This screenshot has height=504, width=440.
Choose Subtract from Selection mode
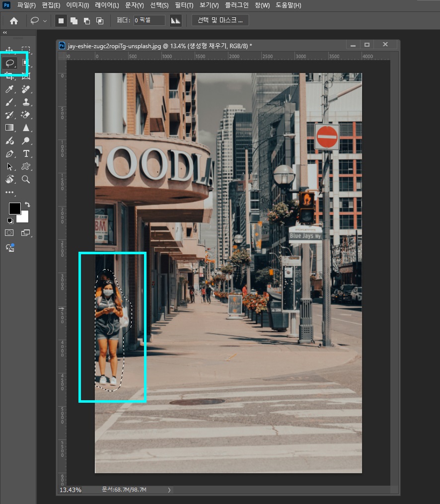[87, 21]
